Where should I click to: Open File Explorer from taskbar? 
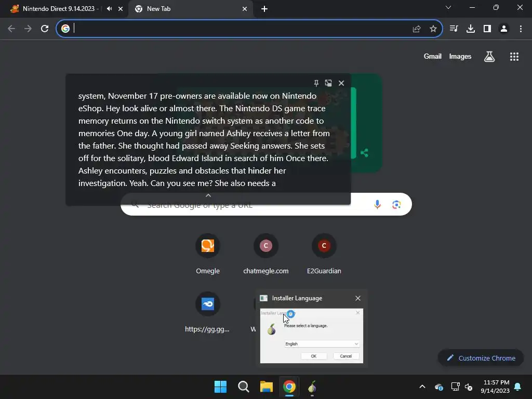267,387
